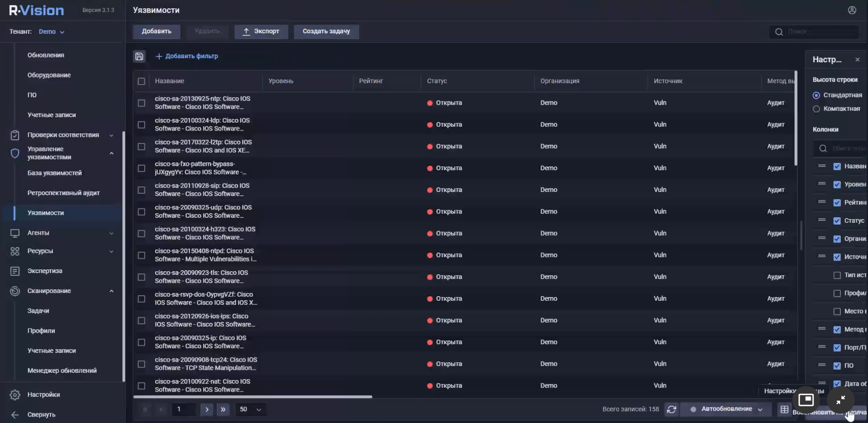
Task: Open the user profile icon
Action: (852, 10)
